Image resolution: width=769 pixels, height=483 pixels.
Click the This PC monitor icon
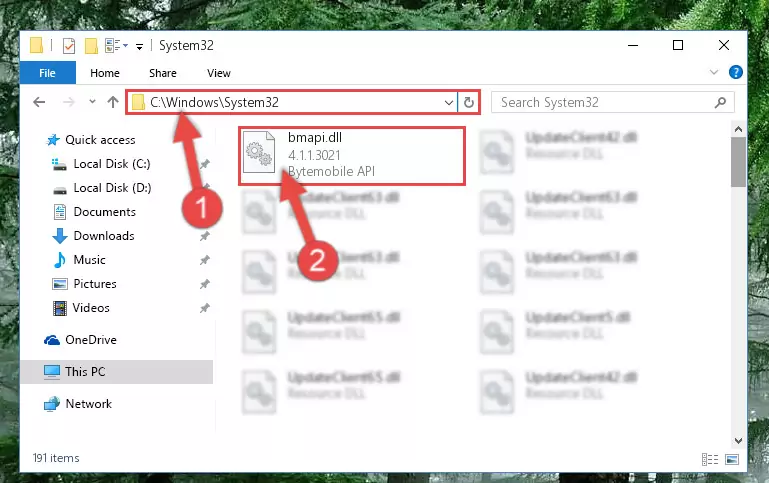click(51, 372)
